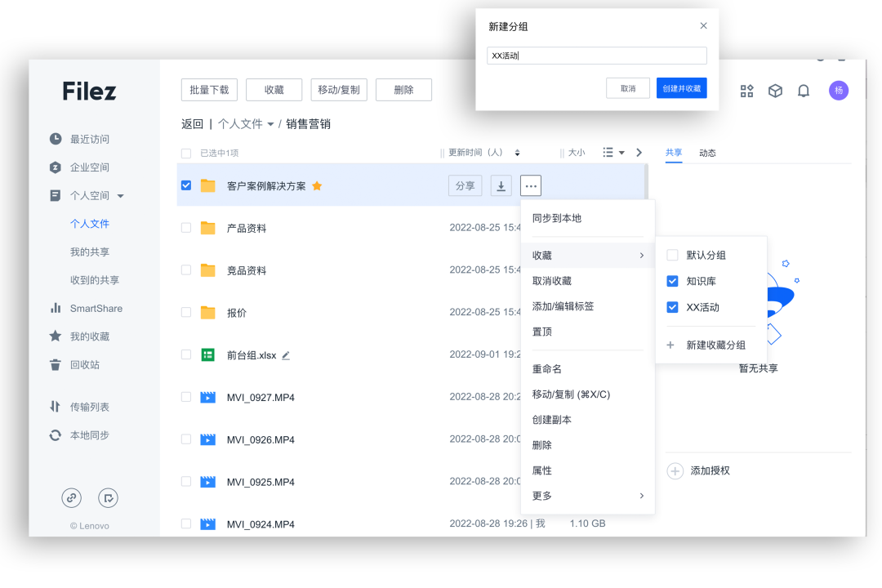Check the 竞品资料 row checkbox

186,269
